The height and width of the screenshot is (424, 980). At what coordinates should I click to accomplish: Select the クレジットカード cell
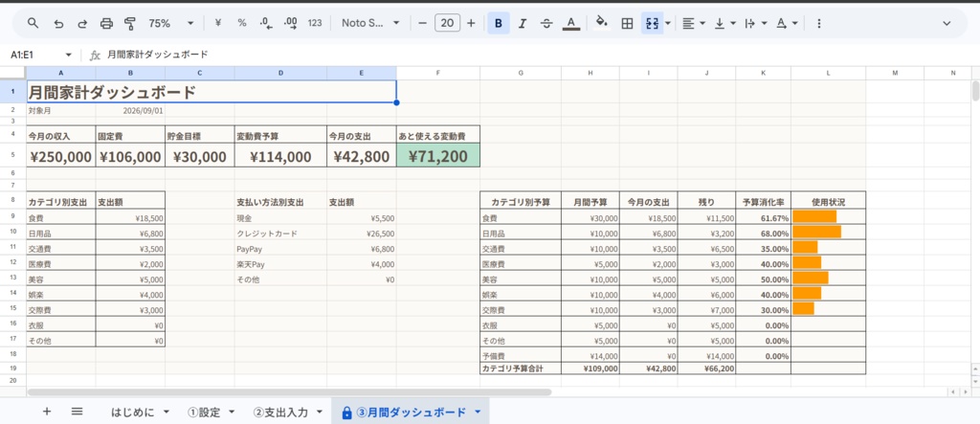[280, 234]
